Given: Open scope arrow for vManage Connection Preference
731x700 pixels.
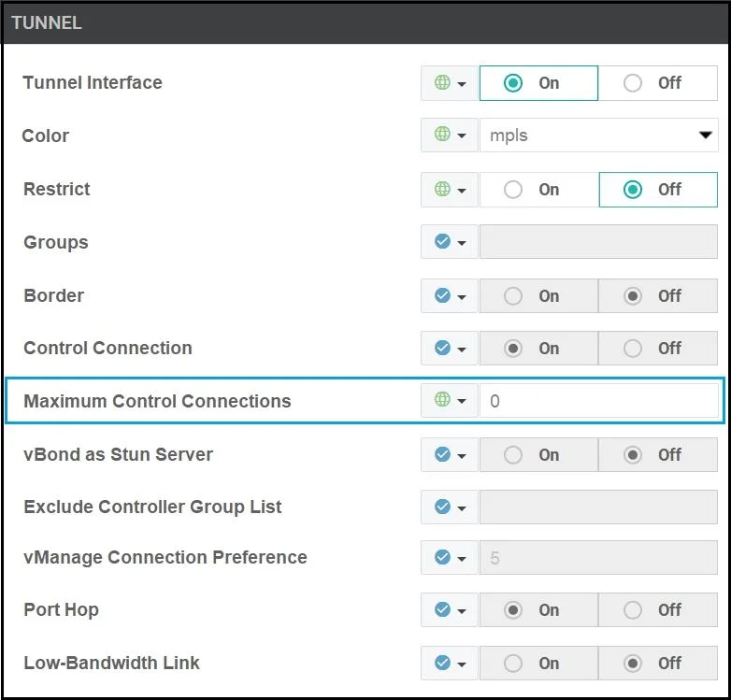Looking at the screenshot, I should click(462, 558).
